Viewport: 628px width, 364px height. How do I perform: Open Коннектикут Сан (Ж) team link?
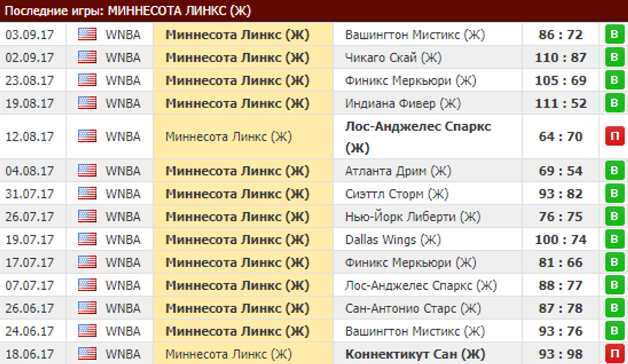(x=415, y=354)
